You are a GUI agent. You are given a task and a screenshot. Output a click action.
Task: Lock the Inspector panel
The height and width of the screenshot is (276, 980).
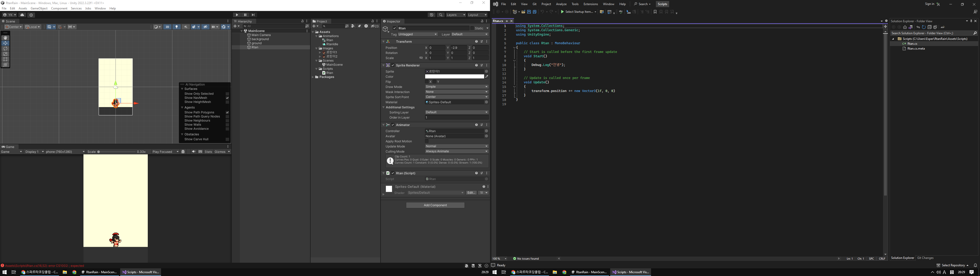click(482, 21)
